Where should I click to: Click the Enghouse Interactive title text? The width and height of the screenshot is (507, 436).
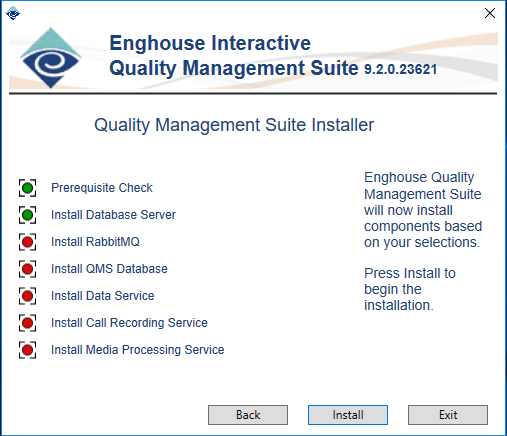coord(210,43)
